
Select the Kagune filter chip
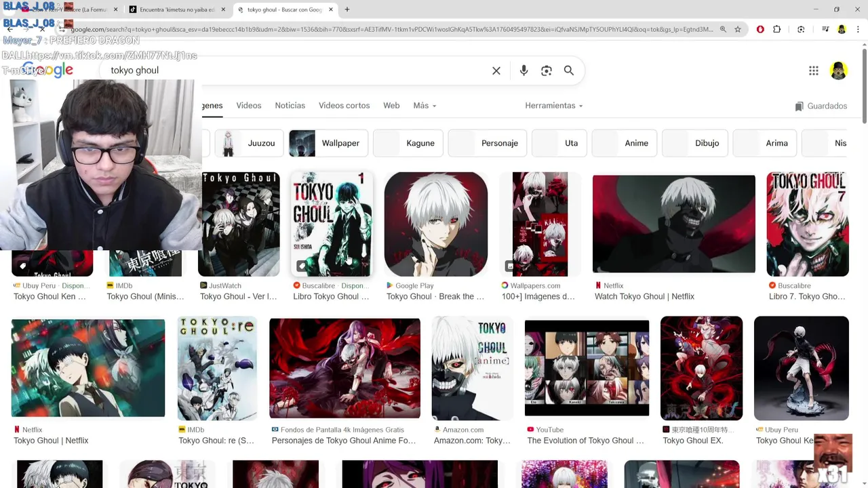408,143
